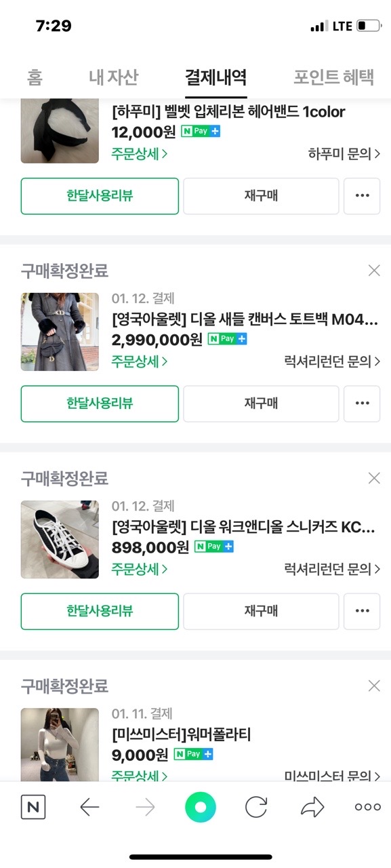Viewport: 391px width, 868px height.
Task: Open the more options menu on the 디올 새들 토트백 card
Action: click(362, 403)
